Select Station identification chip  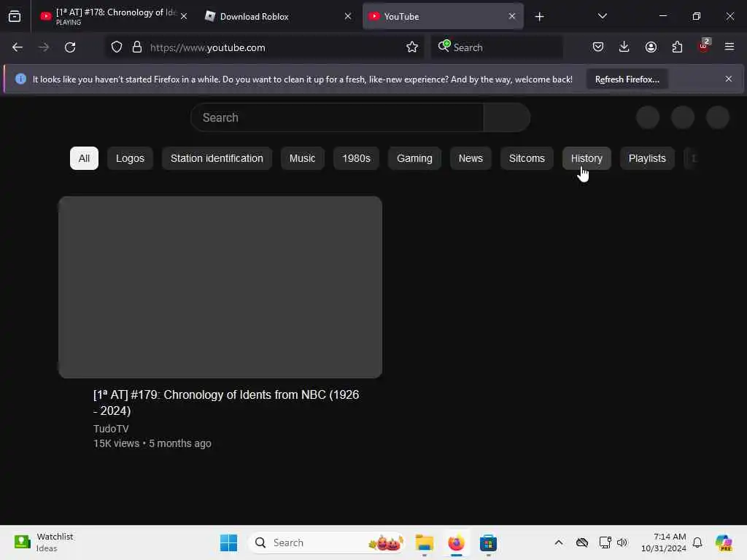pyautogui.click(x=217, y=158)
